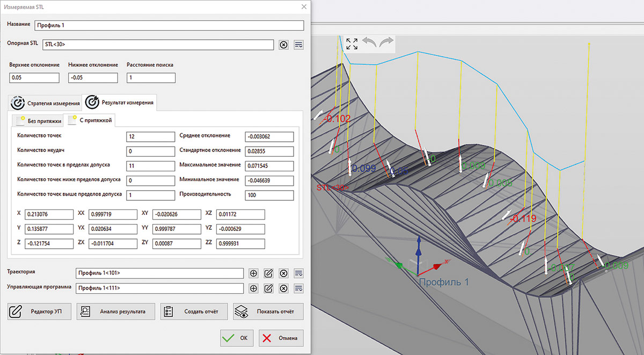The width and height of the screenshot is (644, 355).
Task: Open the Траектория list menu
Action: 299,273
